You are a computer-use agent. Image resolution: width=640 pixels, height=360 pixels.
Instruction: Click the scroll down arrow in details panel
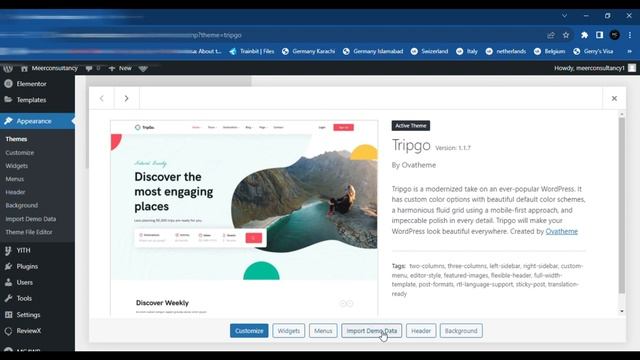(622, 311)
